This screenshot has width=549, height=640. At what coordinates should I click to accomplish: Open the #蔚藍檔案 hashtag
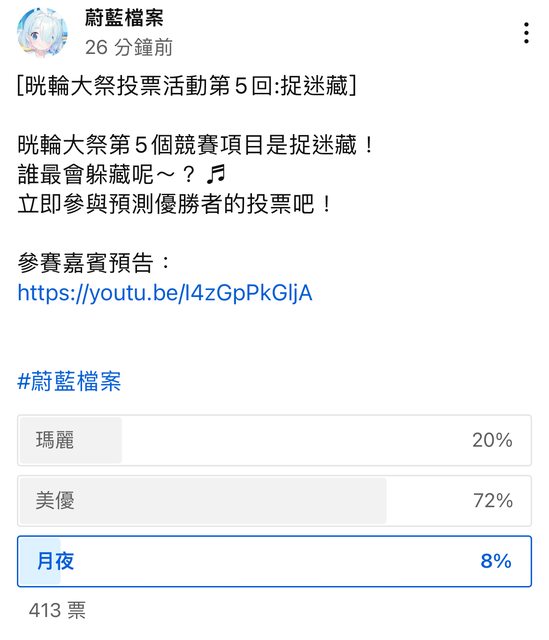tap(69, 381)
